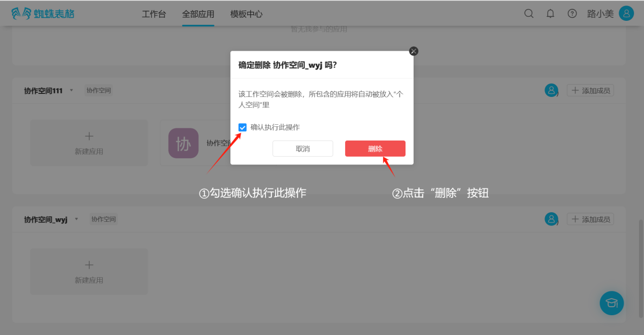Image resolution: width=644 pixels, height=335 pixels.
Task: Open the notification bell
Action: pos(550,14)
